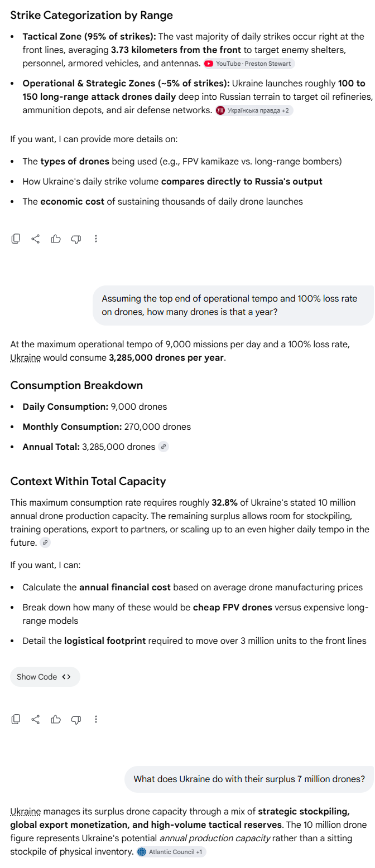Open more options for strike categorization response
375x868 pixels.
(x=96, y=239)
